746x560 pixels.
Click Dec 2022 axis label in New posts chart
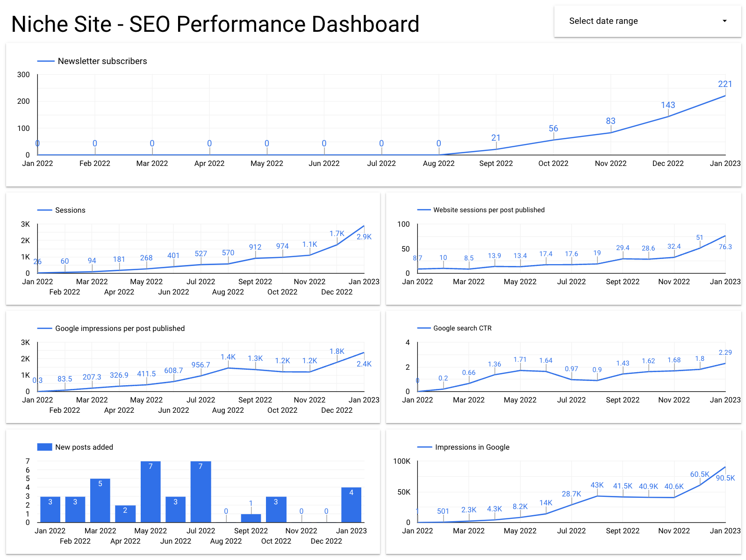point(326,541)
